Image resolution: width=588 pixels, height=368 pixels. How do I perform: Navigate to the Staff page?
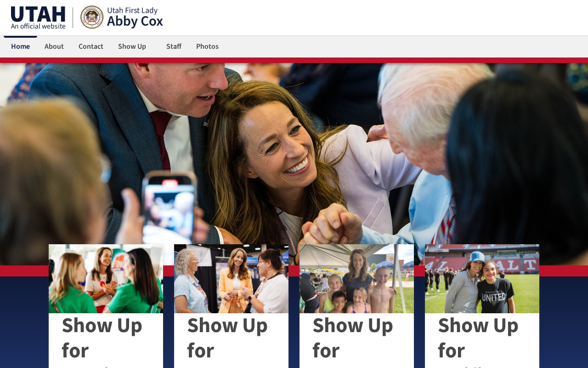click(174, 46)
